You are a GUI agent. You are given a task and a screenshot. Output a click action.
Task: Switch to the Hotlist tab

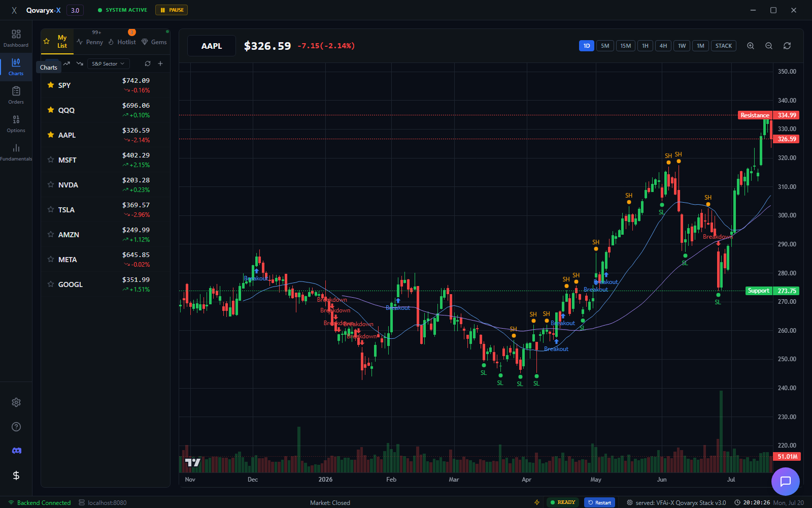[122, 42]
